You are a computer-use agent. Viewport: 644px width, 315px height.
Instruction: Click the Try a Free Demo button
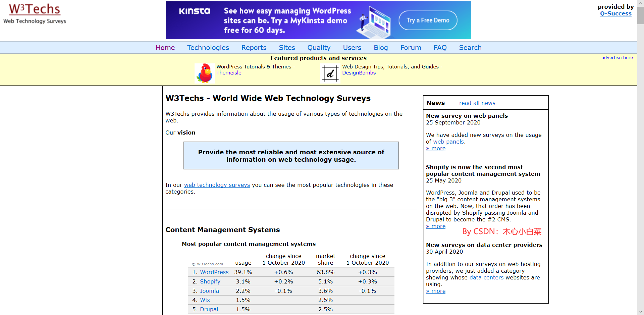click(x=428, y=20)
